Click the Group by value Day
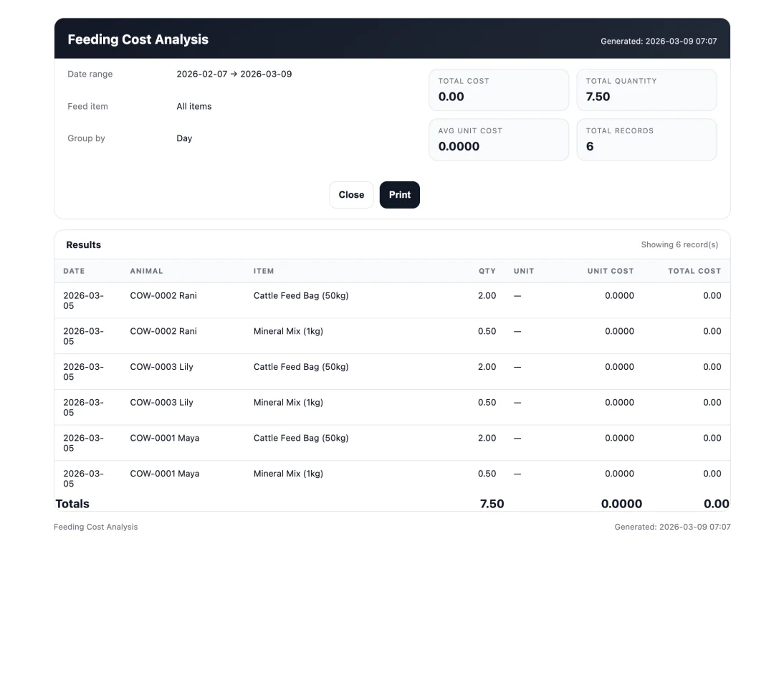This screenshot has height=688, width=784. tap(184, 138)
